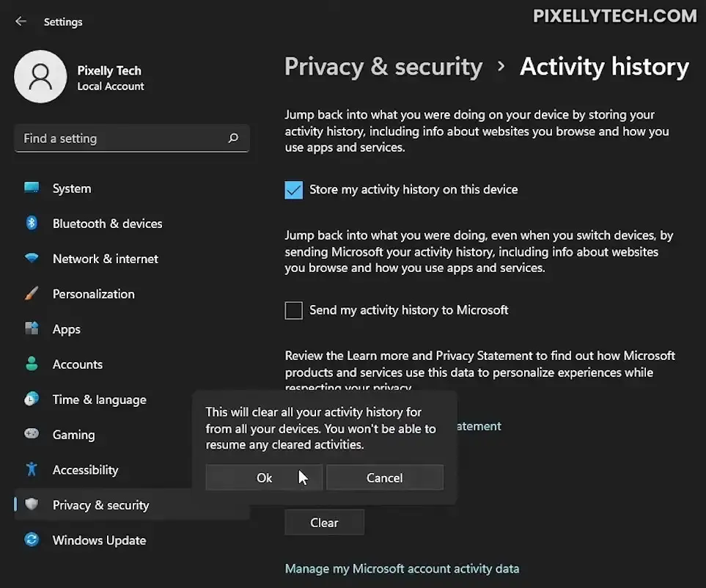Click the Pixelly Tech account name
This screenshot has width=706, height=588.
click(x=109, y=70)
